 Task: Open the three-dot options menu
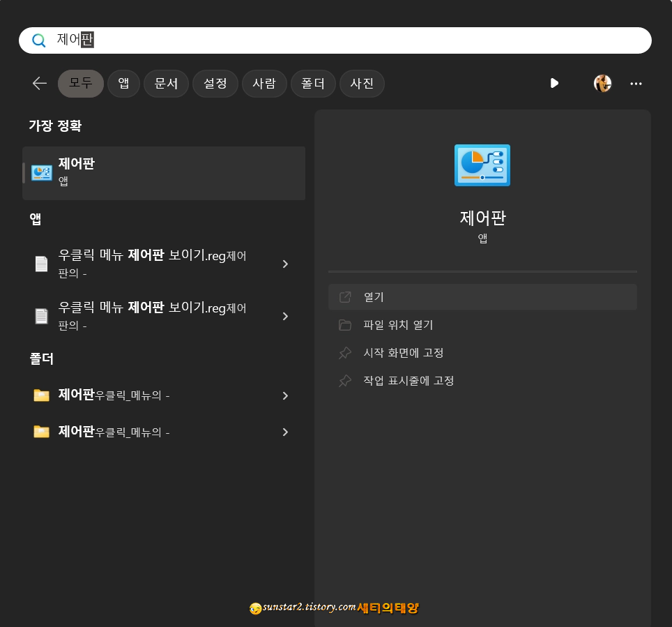[636, 84]
